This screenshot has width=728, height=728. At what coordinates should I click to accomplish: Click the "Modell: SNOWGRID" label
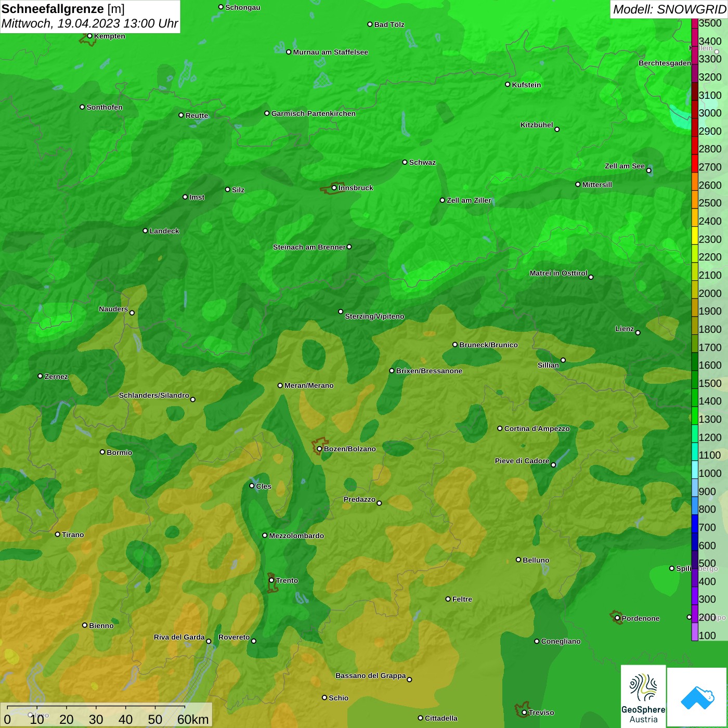669,9
